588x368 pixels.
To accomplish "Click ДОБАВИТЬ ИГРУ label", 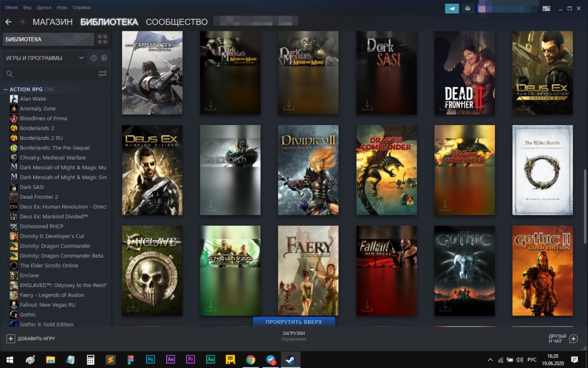I will (x=36, y=339).
